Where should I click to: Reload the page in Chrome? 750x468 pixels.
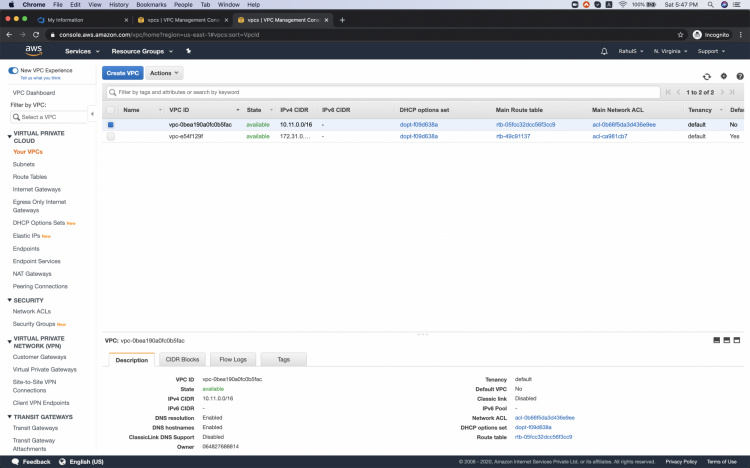click(x=36, y=34)
